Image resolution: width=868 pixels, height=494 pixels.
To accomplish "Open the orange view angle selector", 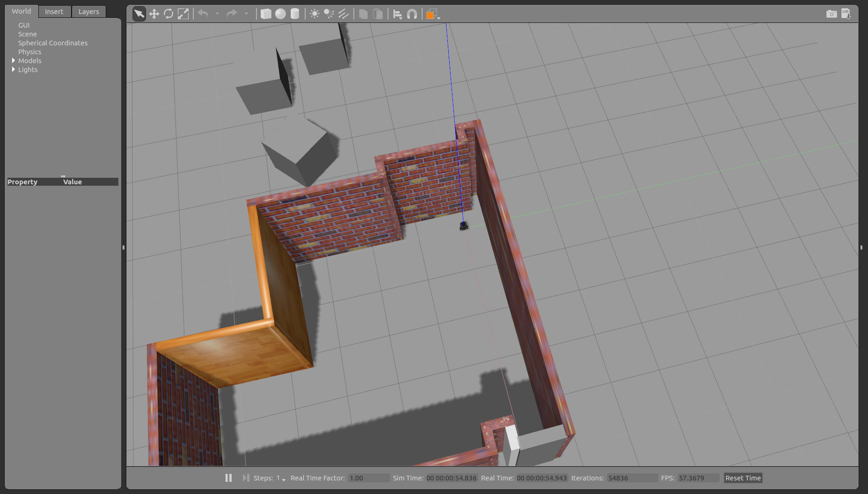I will tap(432, 14).
